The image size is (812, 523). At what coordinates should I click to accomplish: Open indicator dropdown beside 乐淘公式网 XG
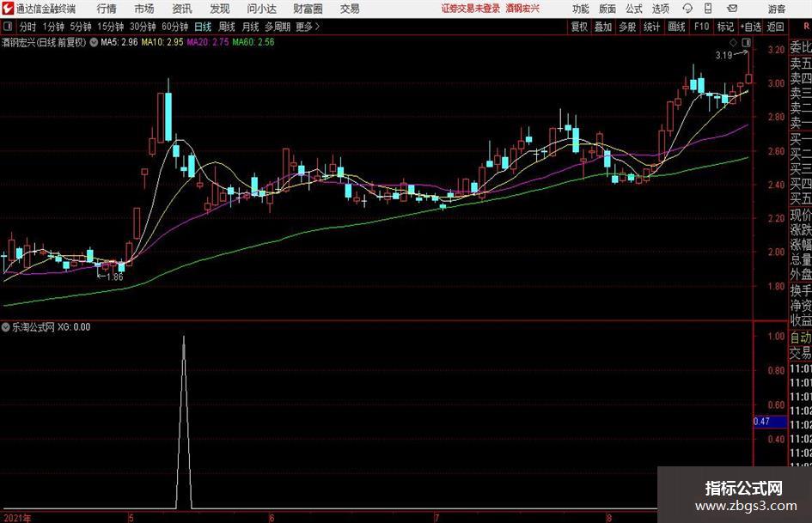click(6, 326)
